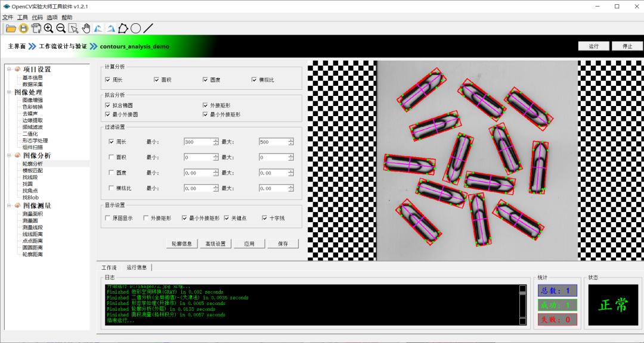Select 模板匹配 in the tree

(x=33, y=170)
